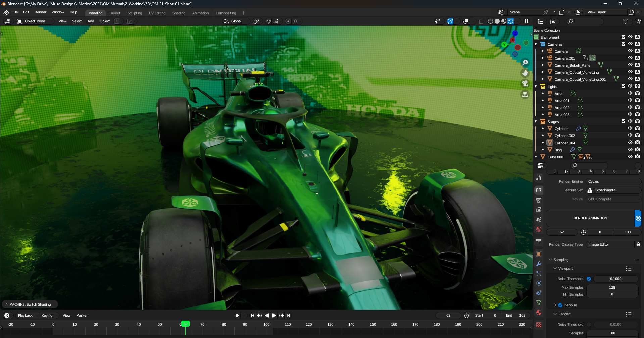The image size is (644, 338).
Task: Open the Render menu
Action: (x=40, y=12)
